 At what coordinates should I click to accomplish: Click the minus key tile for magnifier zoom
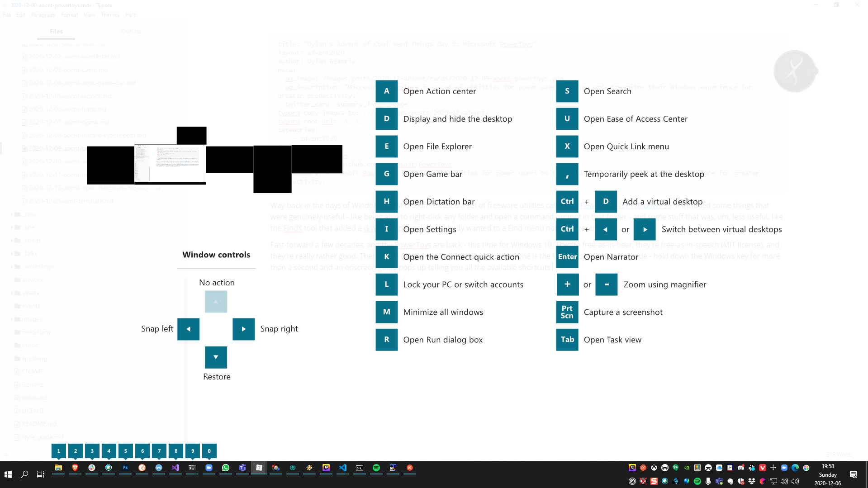[606, 284]
